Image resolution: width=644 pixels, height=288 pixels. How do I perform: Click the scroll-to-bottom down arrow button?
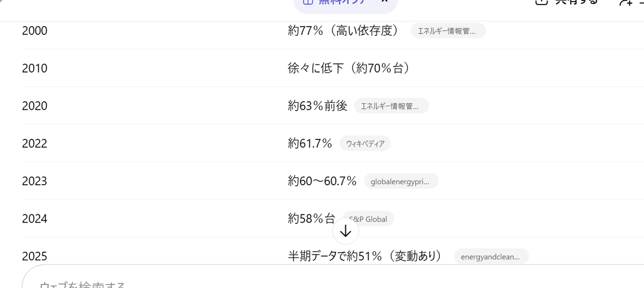pyautogui.click(x=346, y=231)
